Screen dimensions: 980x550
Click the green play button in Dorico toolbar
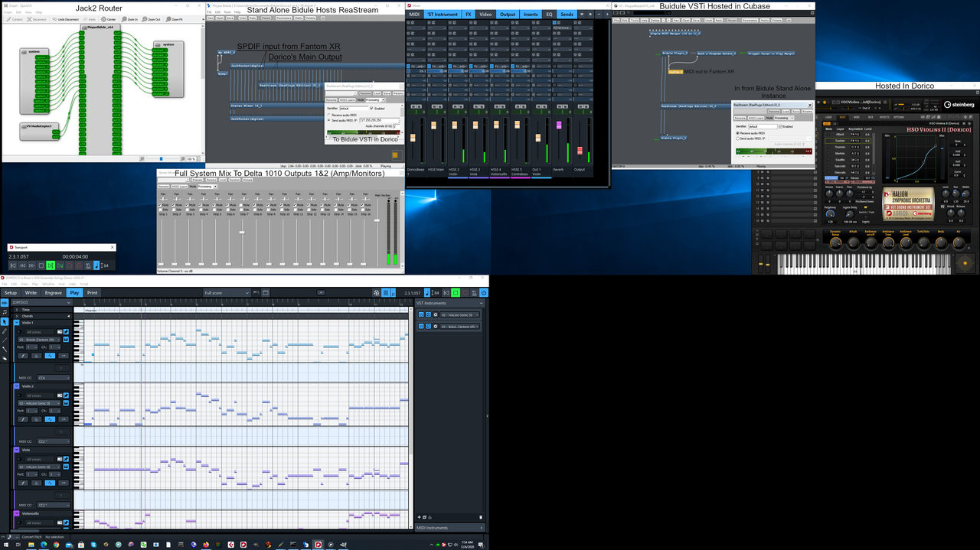pos(455,293)
